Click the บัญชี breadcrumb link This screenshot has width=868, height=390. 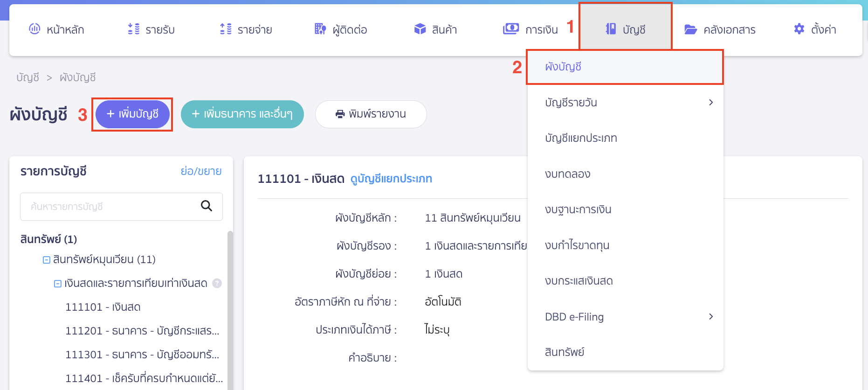point(28,77)
